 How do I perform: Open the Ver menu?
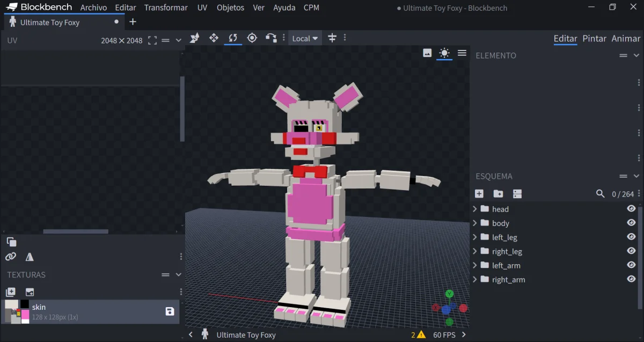[x=259, y=8]
